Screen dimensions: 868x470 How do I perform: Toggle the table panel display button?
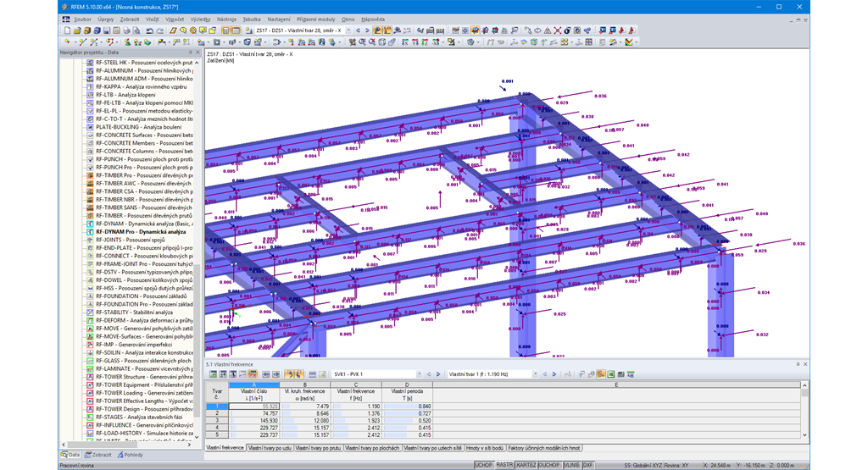236,30
